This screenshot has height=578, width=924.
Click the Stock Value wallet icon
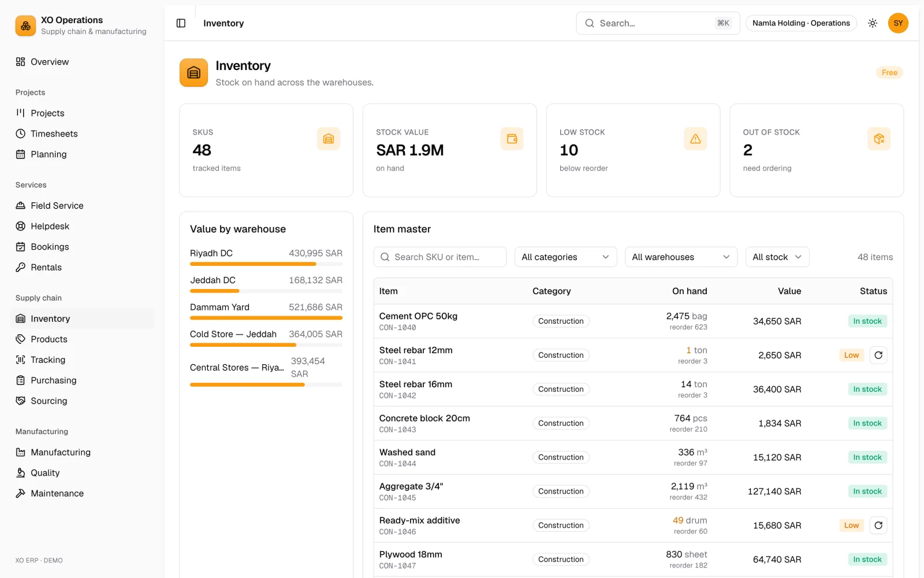point(512,139)
